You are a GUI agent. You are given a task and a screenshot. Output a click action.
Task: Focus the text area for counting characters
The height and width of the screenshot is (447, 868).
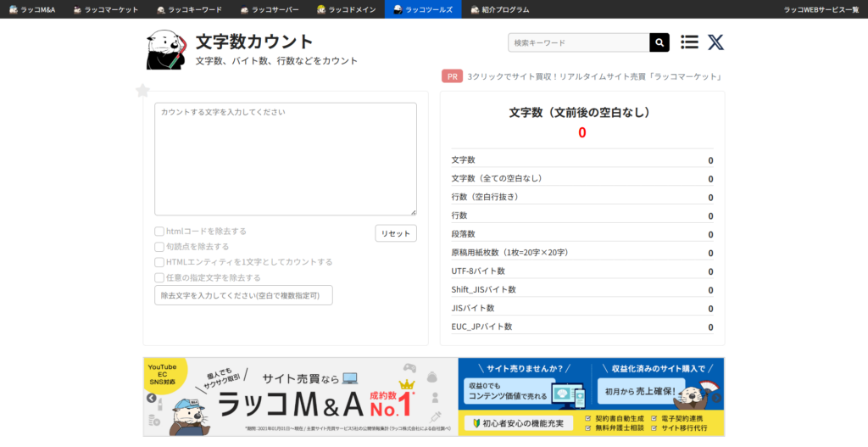(286, 159)
